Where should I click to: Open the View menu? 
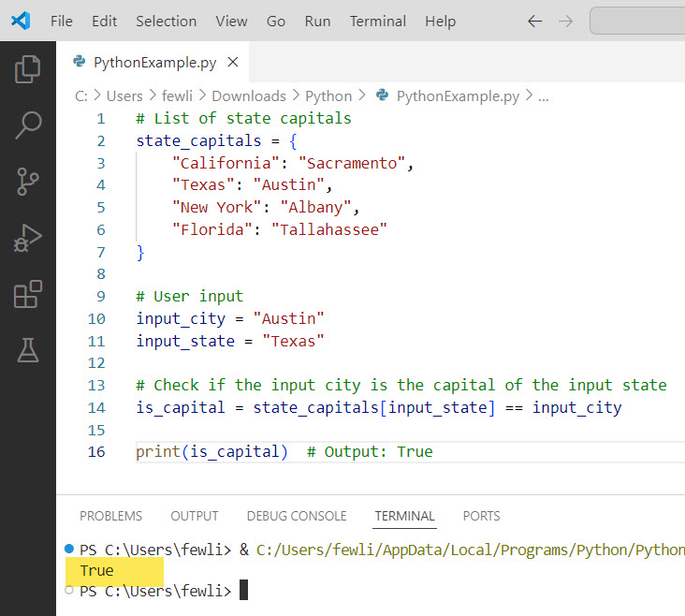[x=231, y=21]
